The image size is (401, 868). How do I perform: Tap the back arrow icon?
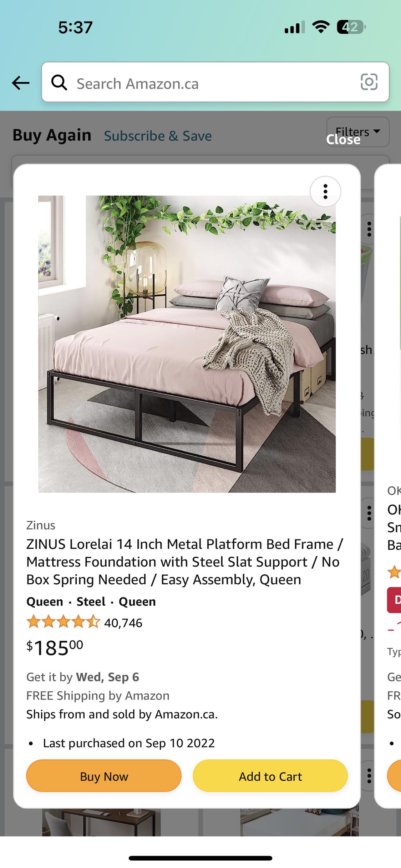21,83
